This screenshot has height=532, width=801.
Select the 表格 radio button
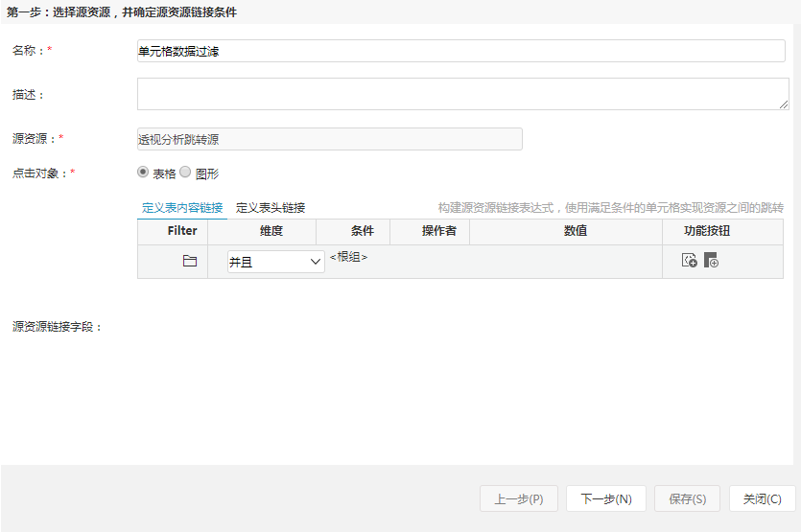[143, 172]
